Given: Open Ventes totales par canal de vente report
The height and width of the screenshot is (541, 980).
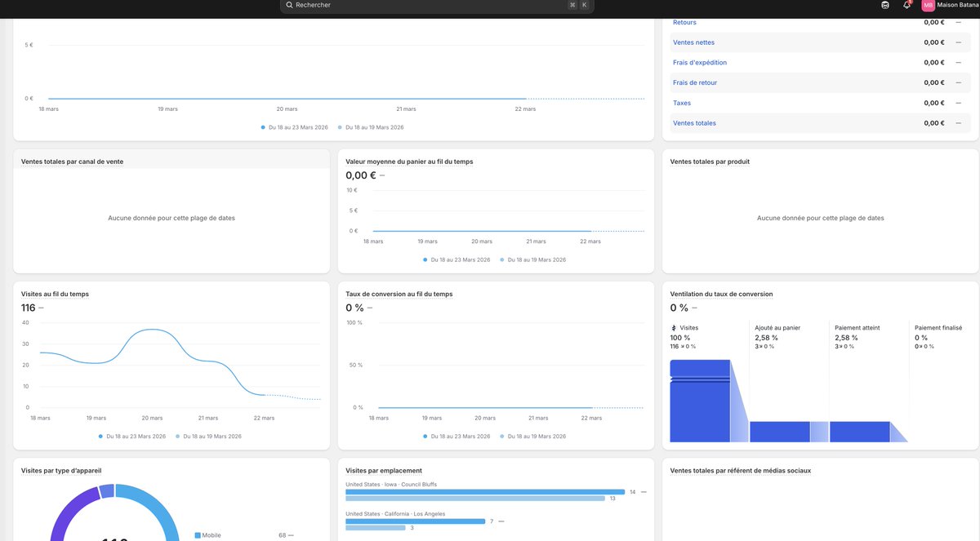Looking at the screenshot, I should point(73,162).
